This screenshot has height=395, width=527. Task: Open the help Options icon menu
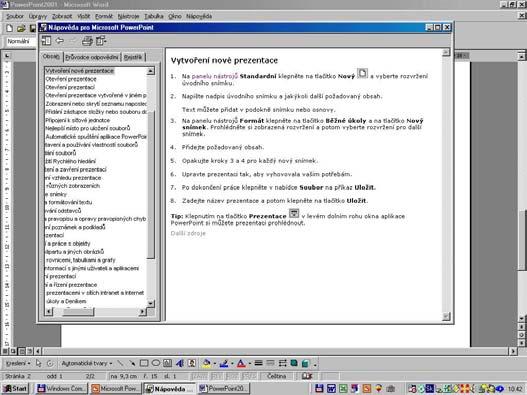coord(101,41)
